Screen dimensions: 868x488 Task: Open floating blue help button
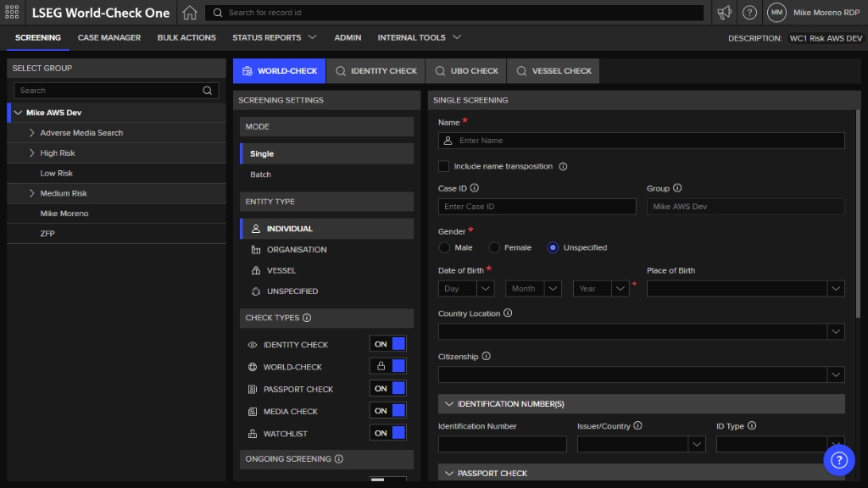click(x=838, y=460)
